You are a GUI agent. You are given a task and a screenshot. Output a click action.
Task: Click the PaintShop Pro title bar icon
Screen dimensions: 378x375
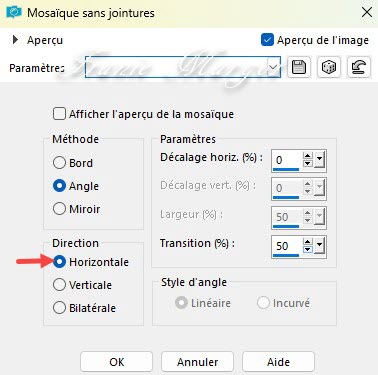[14, 13]
